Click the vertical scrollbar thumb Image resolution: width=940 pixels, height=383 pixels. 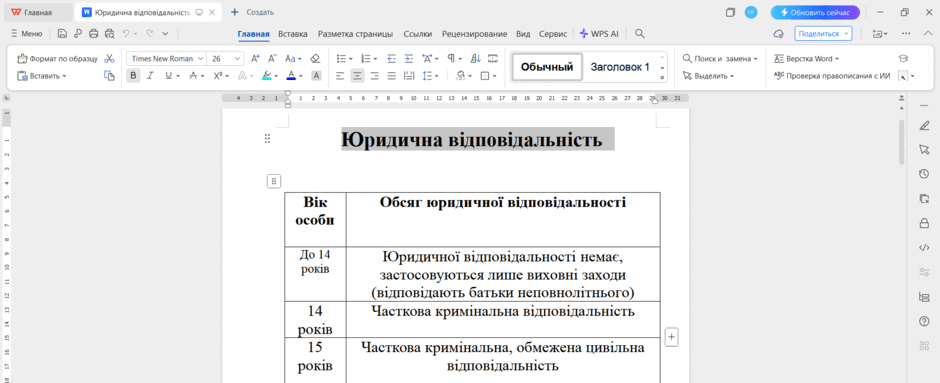[902, 142]
